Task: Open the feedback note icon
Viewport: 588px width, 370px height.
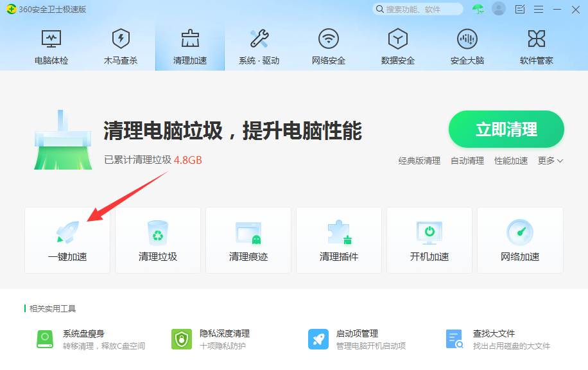Action: pos(520,10)
